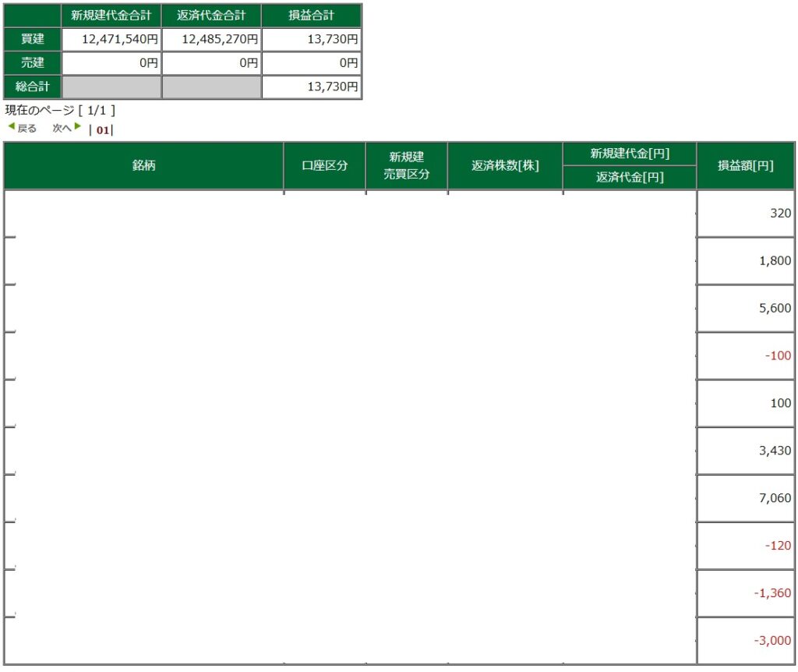Screen dimensions: 798x672
Task: Click the 銘柄 column header
Action: pos(143,165)
